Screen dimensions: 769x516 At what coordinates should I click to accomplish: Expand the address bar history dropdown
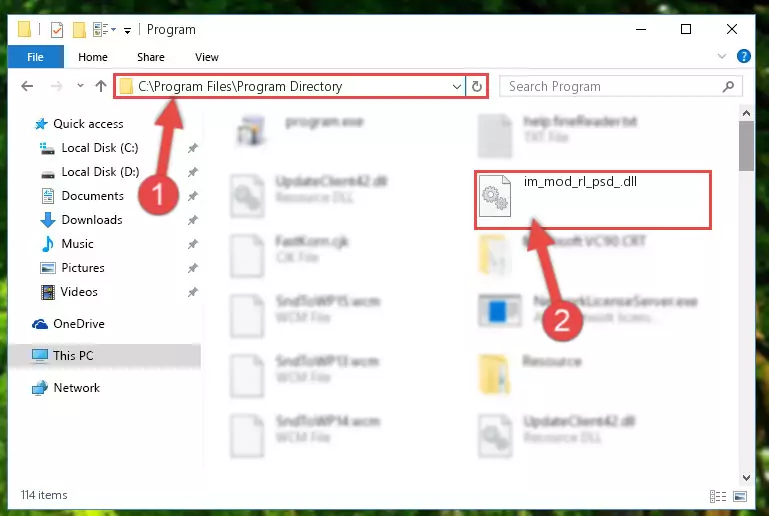[x=457, y=86]
